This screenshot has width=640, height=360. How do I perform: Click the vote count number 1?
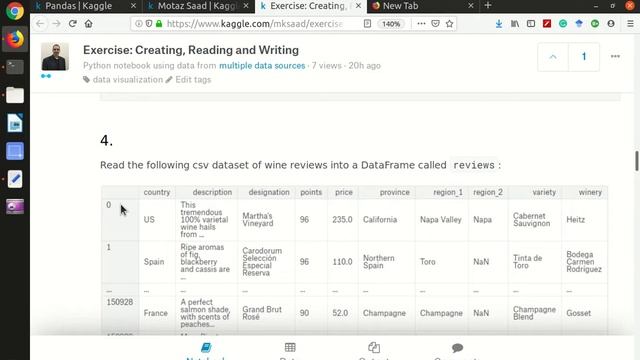pyautogui.click(x=584, y=57)
